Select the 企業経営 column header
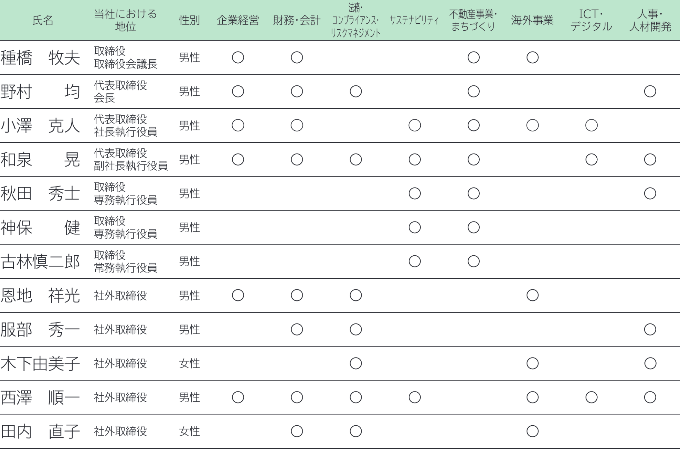The width and height of the screenshot is (680, 449). (x=238, y=20)
